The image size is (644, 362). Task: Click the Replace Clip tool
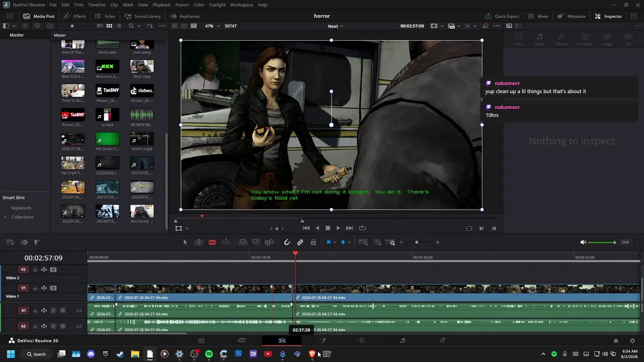point(269,242)
